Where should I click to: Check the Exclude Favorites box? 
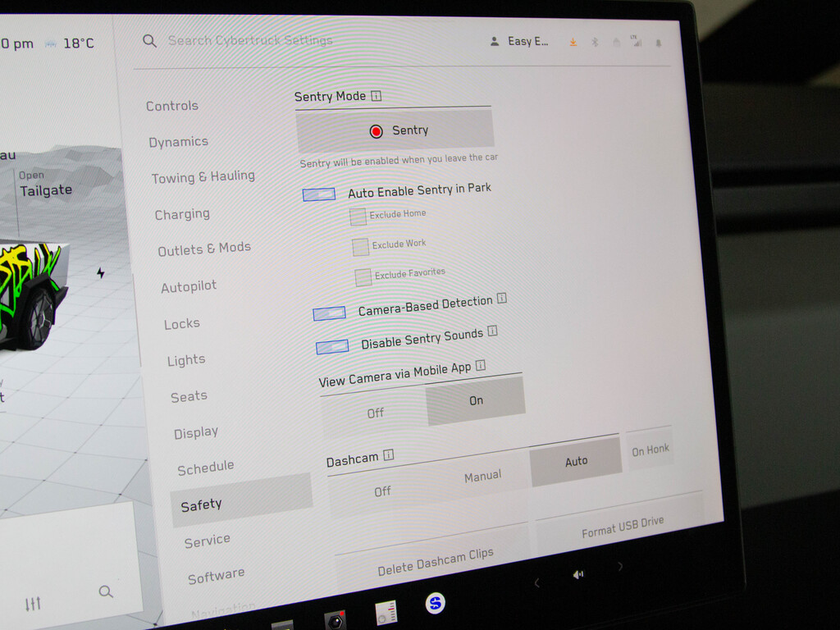(x=363, y=277)
